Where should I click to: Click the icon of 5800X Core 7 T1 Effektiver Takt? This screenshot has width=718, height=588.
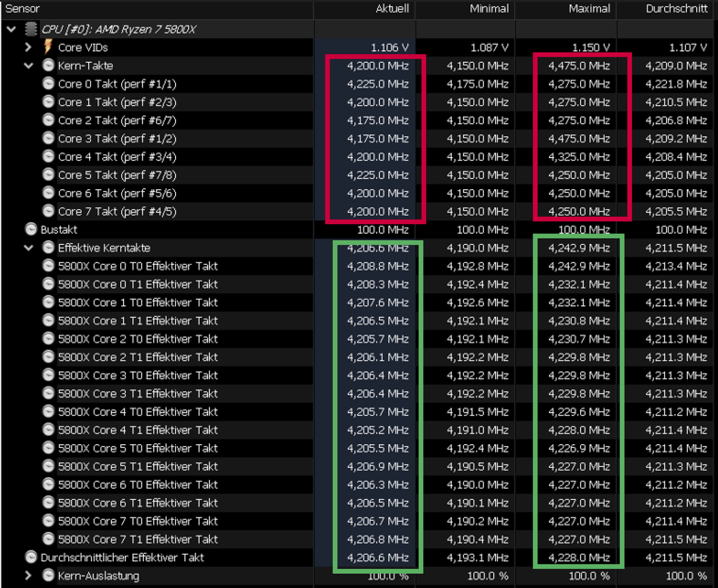point(48,539)
